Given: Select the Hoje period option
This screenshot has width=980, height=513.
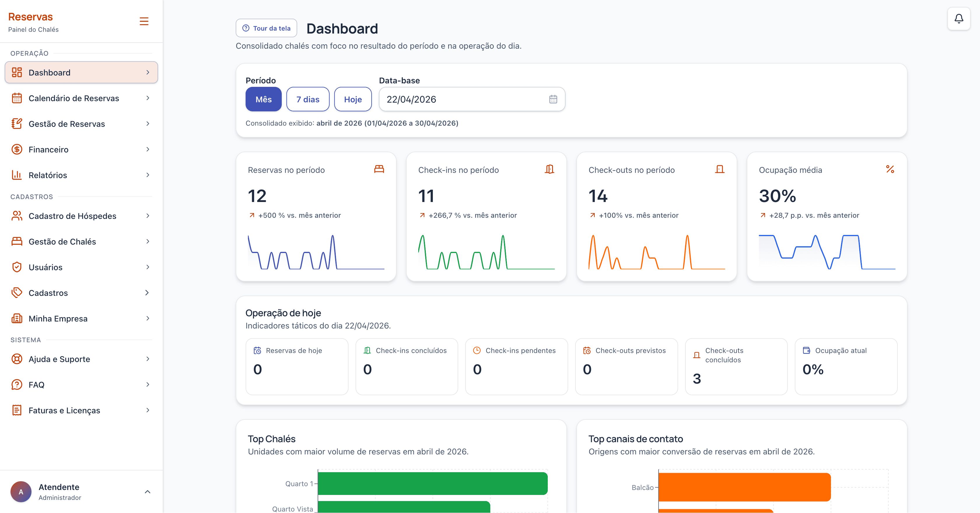Looking at the screenshot, I should pos(353,99).
